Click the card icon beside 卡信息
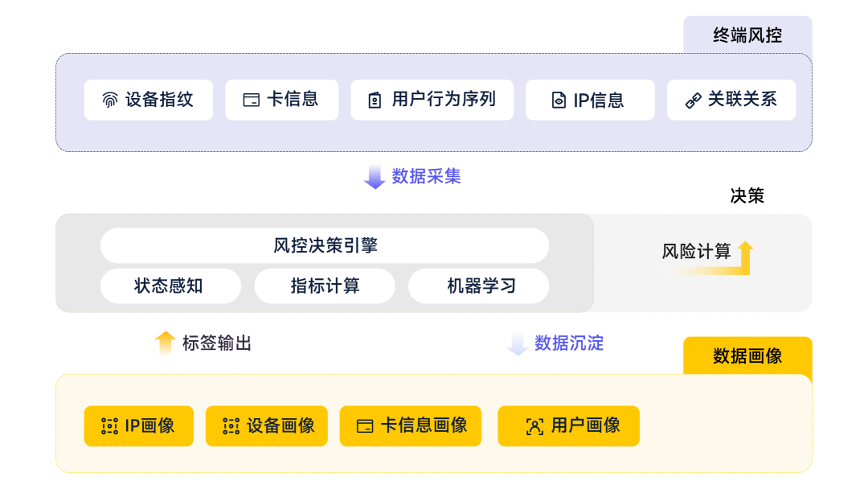The height and width of the screenshot is (489, 868). pos(251,101)
